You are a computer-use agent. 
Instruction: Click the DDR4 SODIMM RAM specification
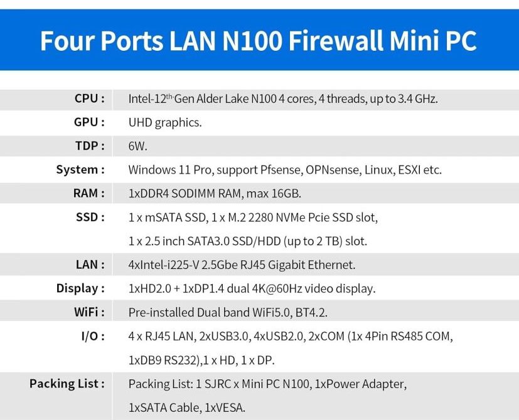click(215, 194)
